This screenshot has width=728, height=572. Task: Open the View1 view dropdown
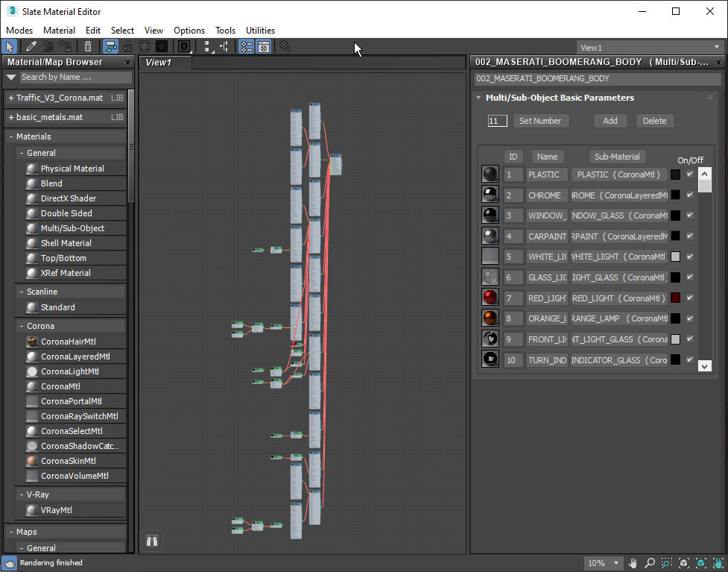(x=649, y=48)
